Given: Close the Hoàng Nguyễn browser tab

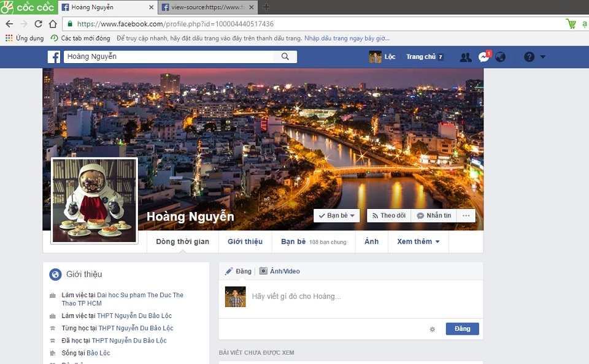Looking at the screenshot, I should 152,7.
